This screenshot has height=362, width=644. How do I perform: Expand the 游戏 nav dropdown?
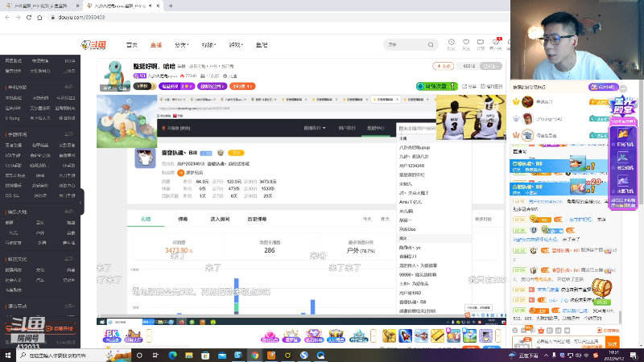(235, 45)
